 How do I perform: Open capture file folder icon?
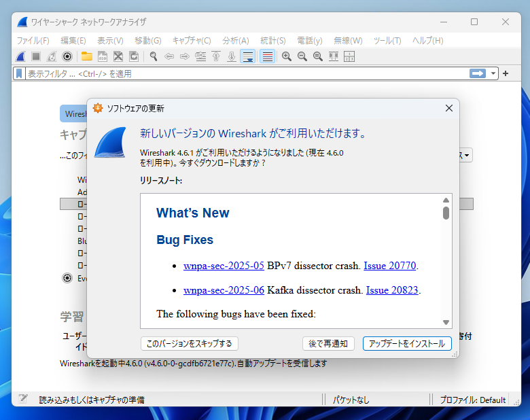coord(87,56)
